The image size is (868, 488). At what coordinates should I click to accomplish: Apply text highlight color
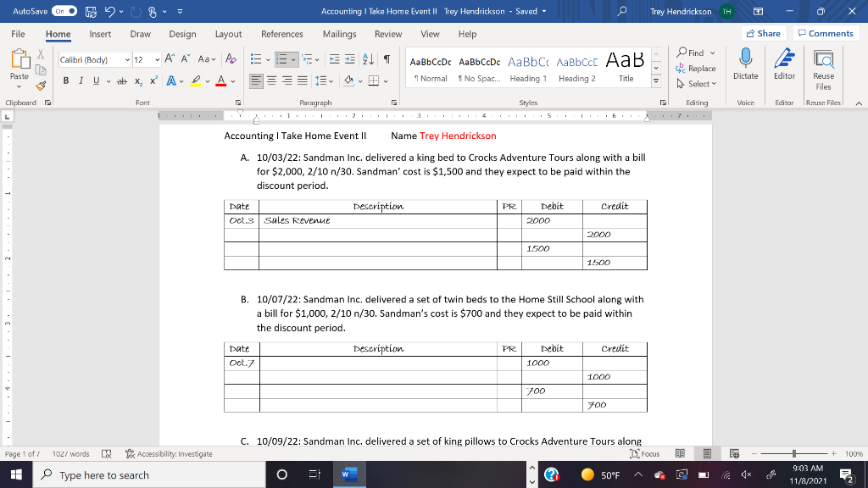point(197,80)
